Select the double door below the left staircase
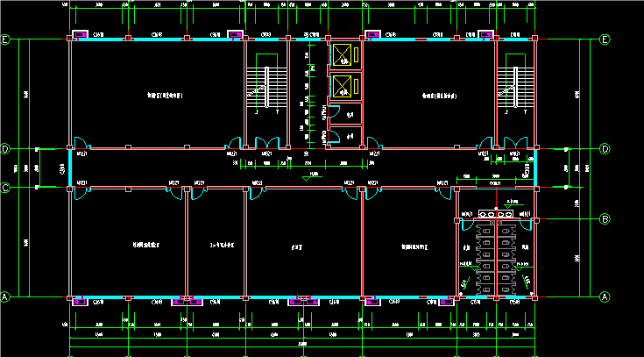This screenshot has width=644, height=357. (267, 143)
